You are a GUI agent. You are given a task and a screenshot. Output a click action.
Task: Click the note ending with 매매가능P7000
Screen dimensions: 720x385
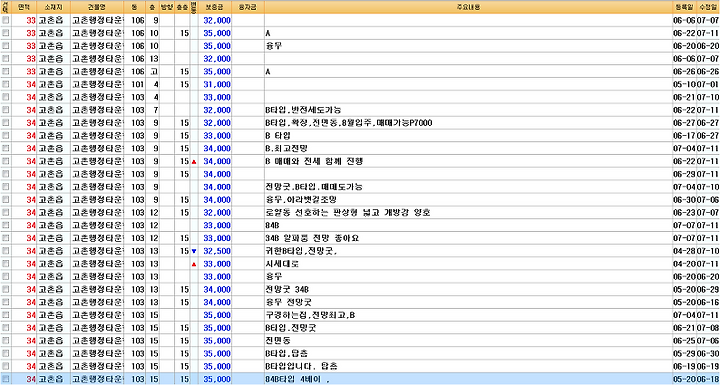(x=349, y=123)
